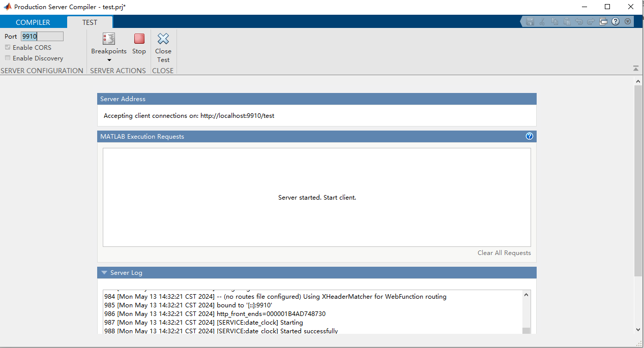Click server address http://localhost:9910/test text
This screenshot has width=644, height=348.
click(x=238, y=116)
